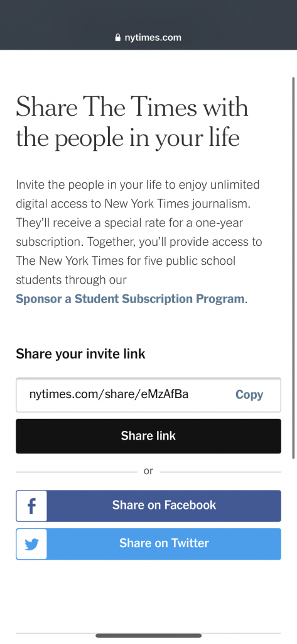Tap the invite description paragraph
The width and height of the screenshot is (297, 644).
click(139, 241)
